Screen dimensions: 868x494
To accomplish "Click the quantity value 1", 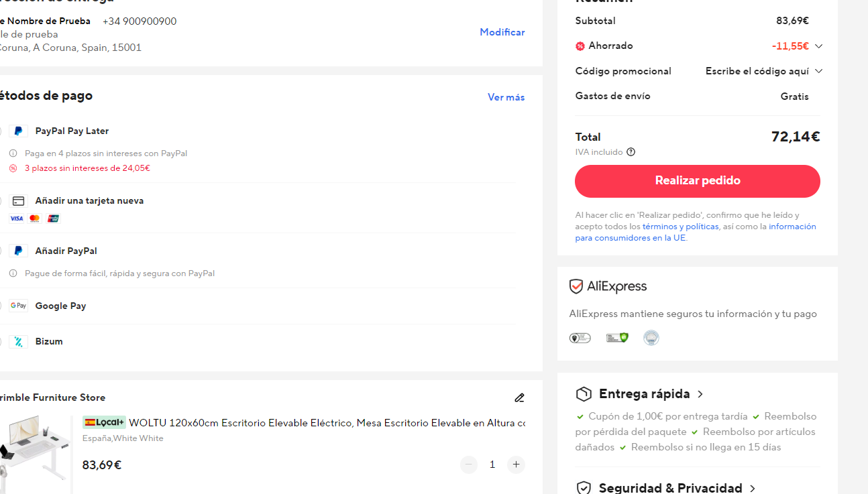I will [492, 465].
